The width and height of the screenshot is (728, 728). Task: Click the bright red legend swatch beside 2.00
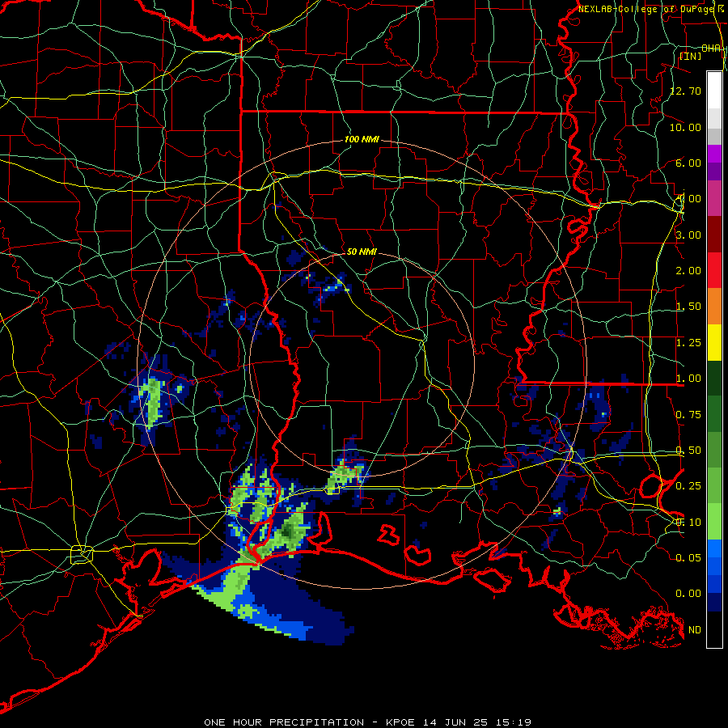[714, 270]
